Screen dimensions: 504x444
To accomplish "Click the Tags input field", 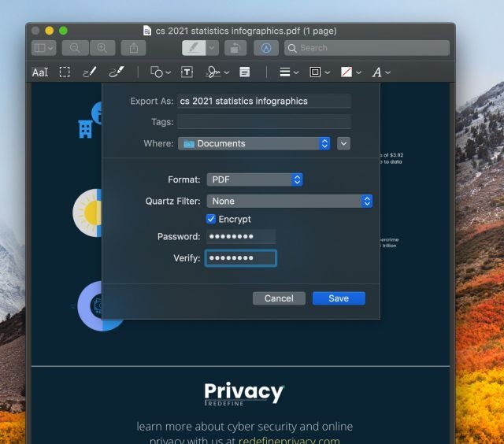I will [x=264, y=122].
